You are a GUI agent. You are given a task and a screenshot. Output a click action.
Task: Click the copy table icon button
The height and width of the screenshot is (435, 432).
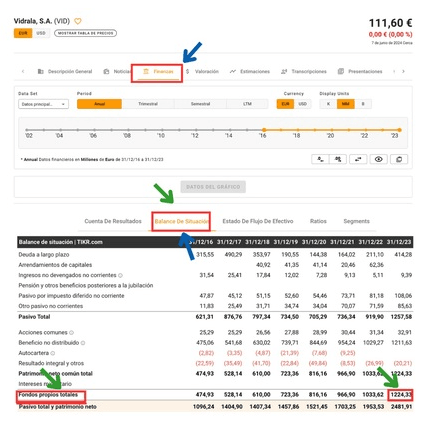[x=399, y=159]
